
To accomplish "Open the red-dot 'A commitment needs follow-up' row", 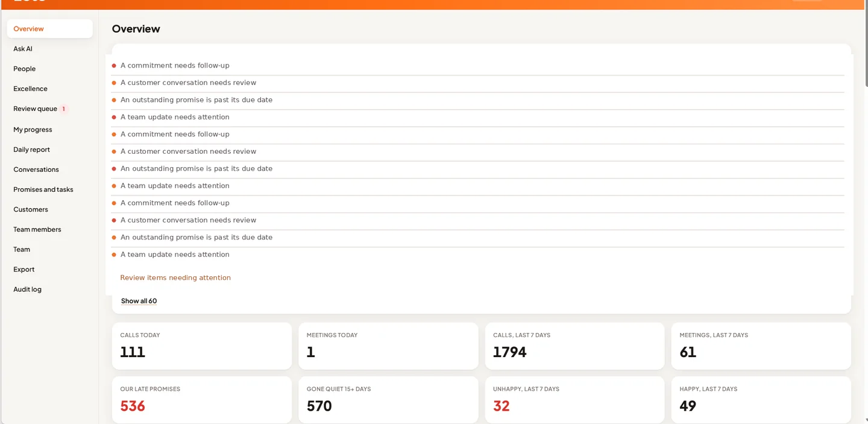I will [x=477, y=66].
